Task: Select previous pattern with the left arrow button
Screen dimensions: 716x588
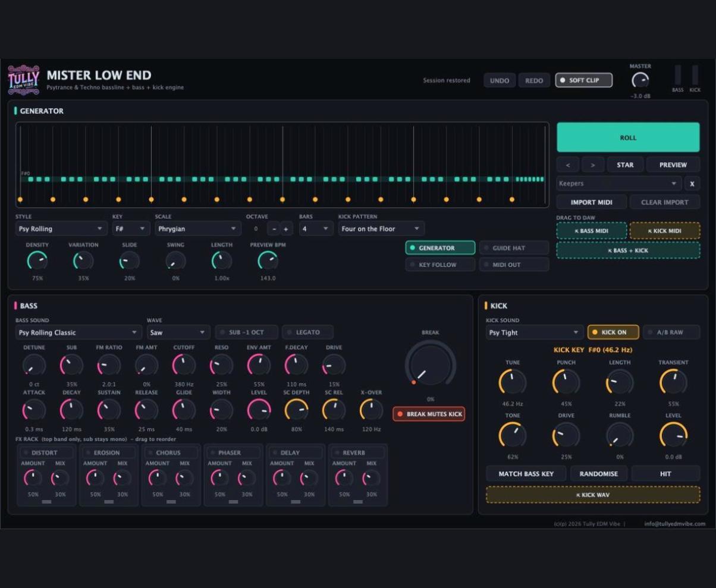Action: click(x=568, y=165)
